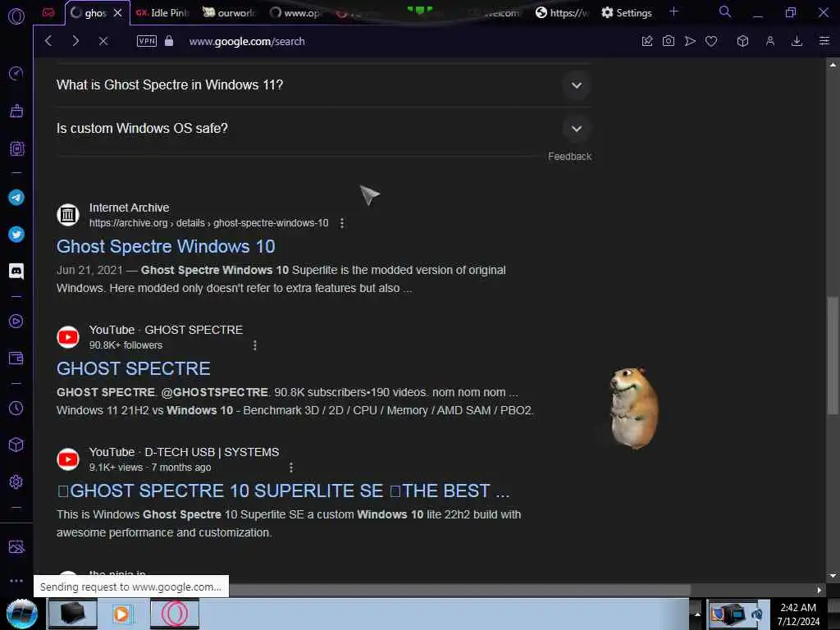Viewport: 840px width, 630px height.
Task: Open the profile account icon
Action: click(x=769, y=41)
